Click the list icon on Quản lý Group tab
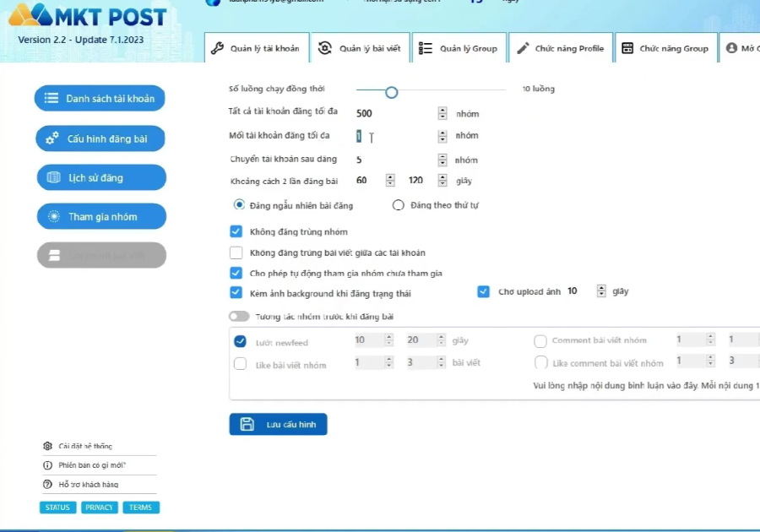Image resolution: width=760 pixels, height=532 pixels. click(426, 48)
